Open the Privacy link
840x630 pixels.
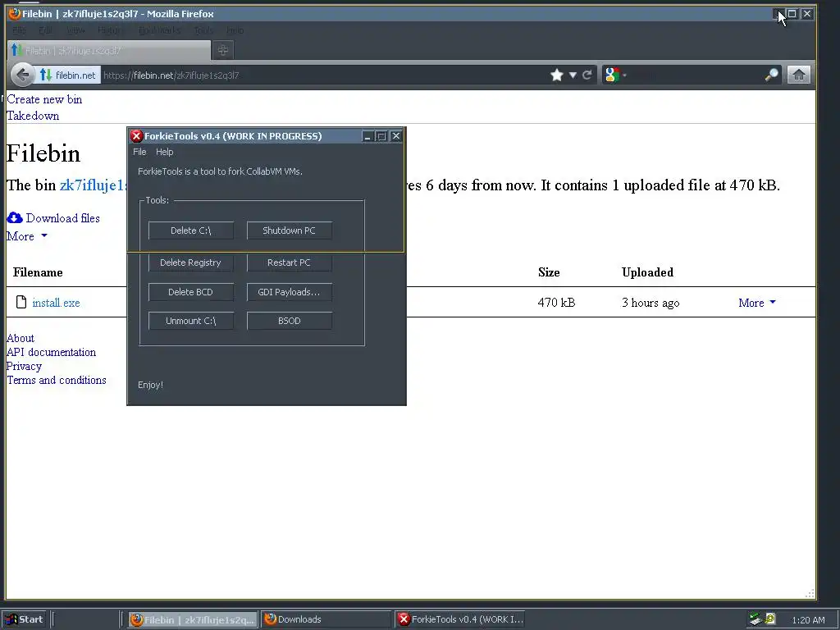coord(24,366)
